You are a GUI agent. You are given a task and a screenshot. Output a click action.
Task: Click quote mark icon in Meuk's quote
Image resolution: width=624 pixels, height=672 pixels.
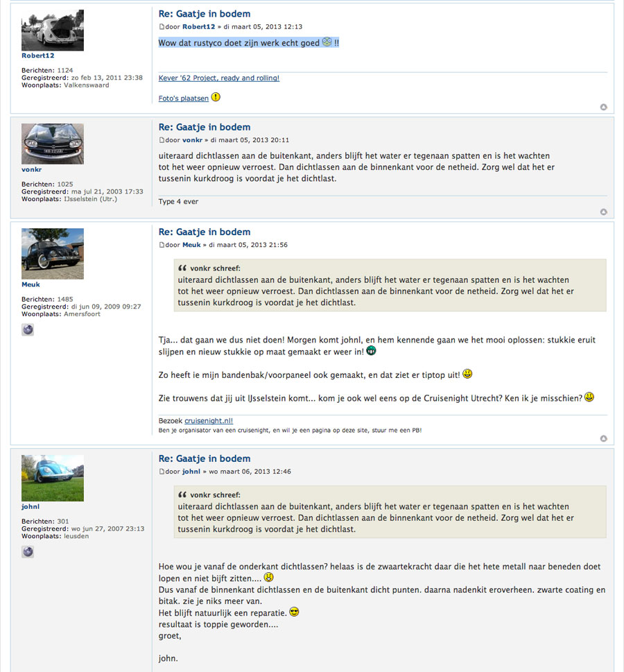[x=182, y=268]
